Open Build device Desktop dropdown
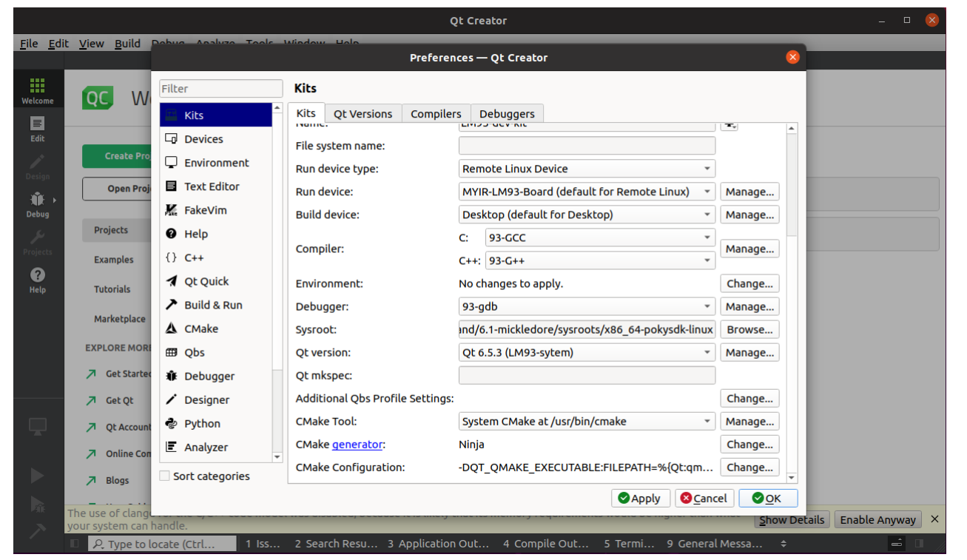 point(587,215)
